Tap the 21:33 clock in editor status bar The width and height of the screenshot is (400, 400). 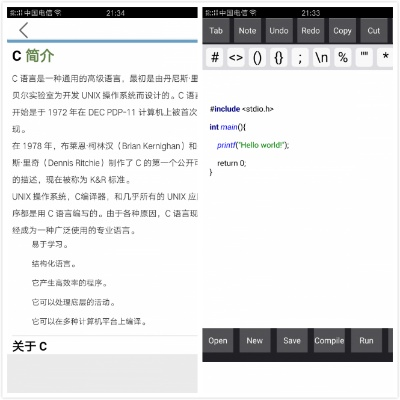tap(310, 13)
